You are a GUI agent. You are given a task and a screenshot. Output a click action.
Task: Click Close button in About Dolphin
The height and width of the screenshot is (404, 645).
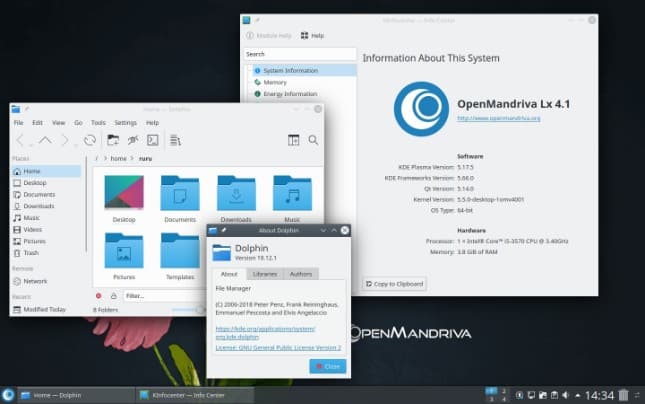328,366
